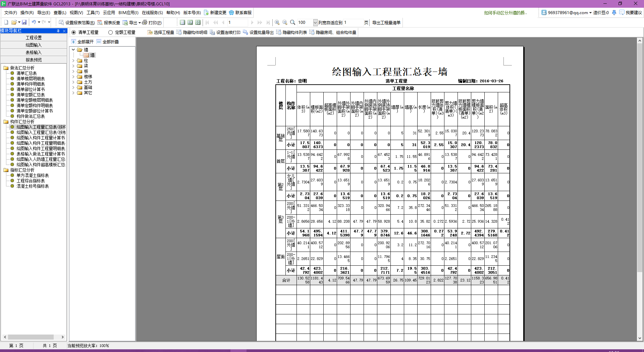Open the 操作(R) menu
The width and height of the screenshot is (644, 352).
pyautogui.click(x=27, y=13)
